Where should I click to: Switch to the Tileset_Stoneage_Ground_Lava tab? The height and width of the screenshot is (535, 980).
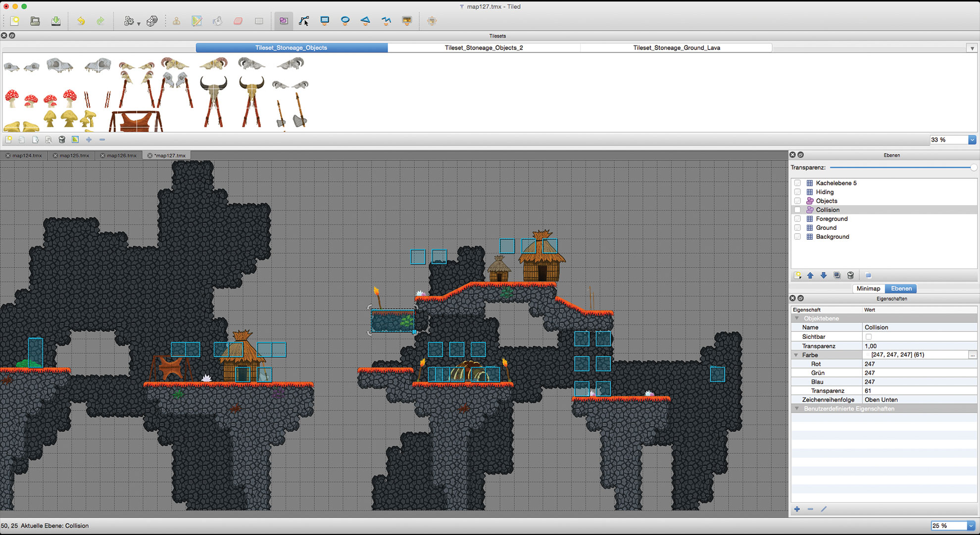(x=676, y=48)
